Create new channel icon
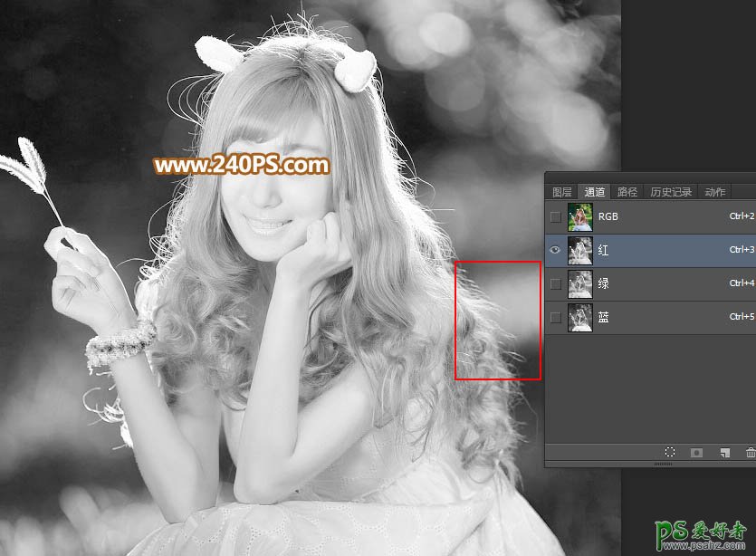 [724, 453]
